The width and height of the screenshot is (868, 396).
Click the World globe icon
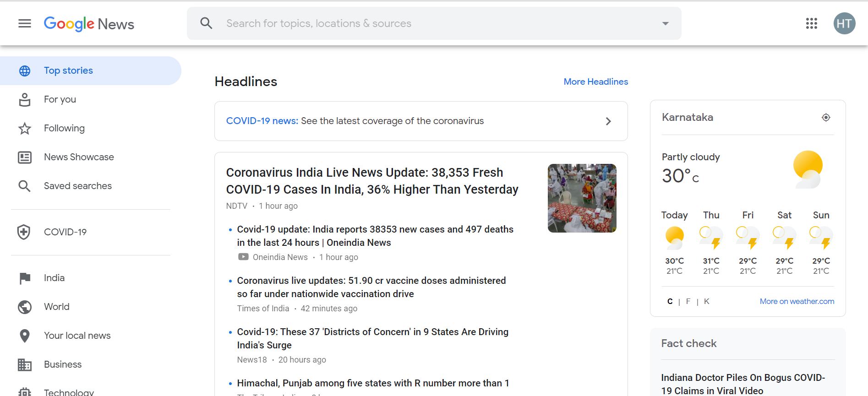pyautogui.click(x=25, y=307)
